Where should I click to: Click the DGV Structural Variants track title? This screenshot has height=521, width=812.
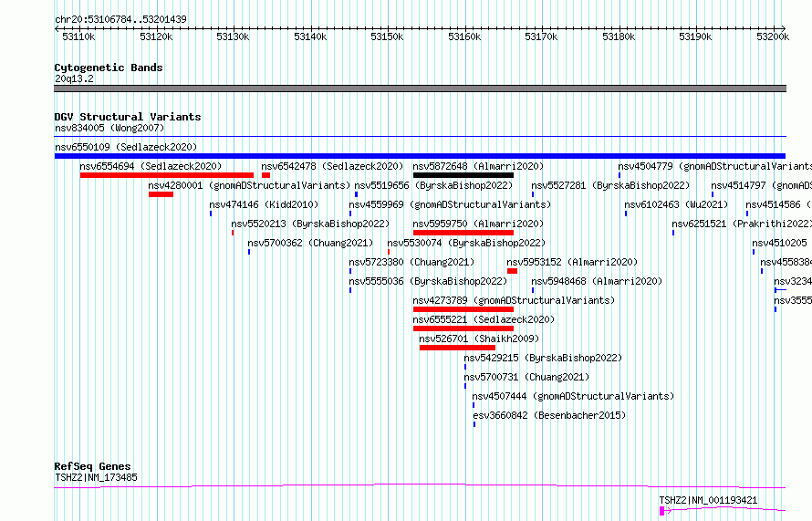click(128, 117)
